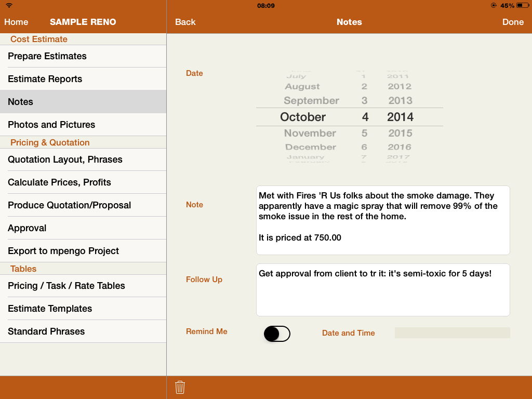Image resolution: width=532 pixels, height=399 pixels.
Task: Toggle the Remind Me switch
Action: point(277,334)
